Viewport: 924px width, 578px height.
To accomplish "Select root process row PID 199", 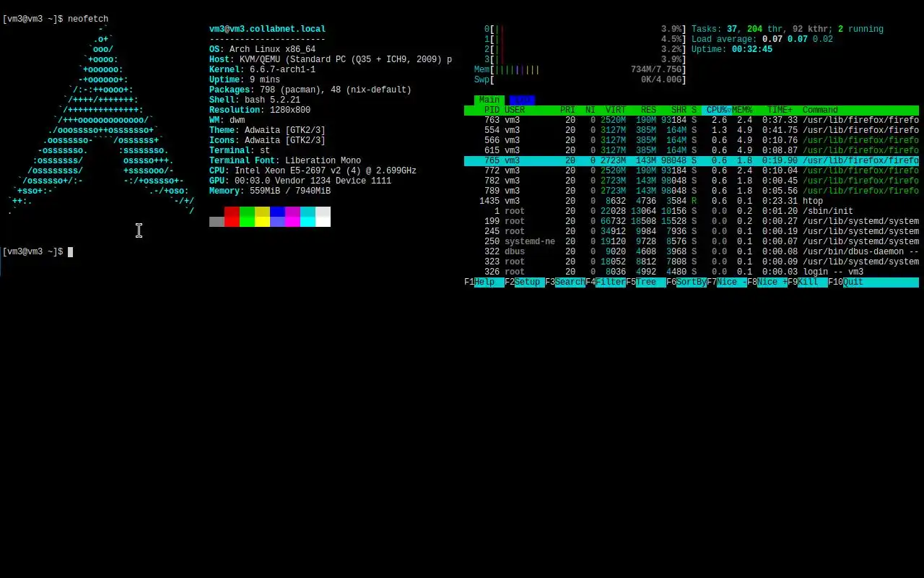I will click(x=692, y=221).
